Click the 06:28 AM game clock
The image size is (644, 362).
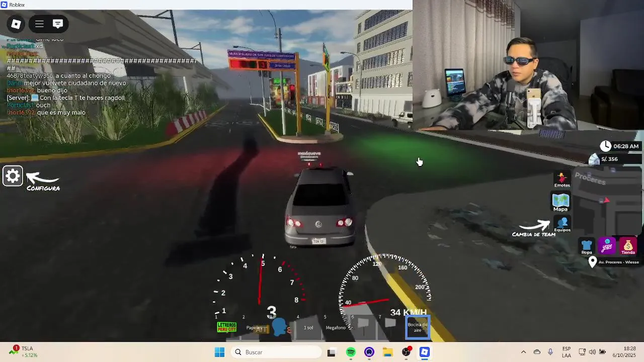point(626,146)
